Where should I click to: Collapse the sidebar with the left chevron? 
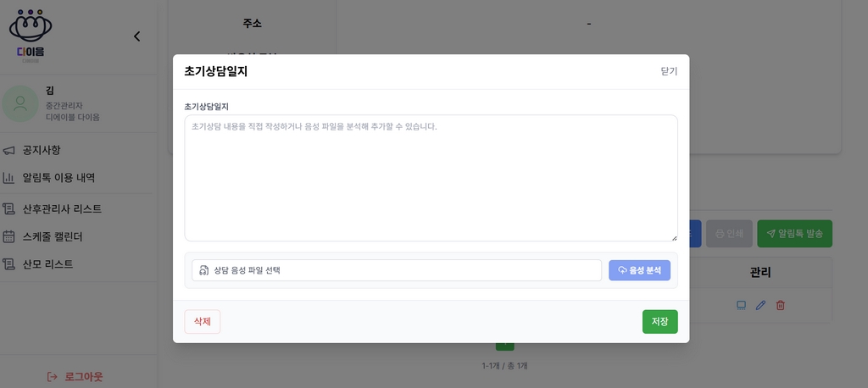point(136,36)
